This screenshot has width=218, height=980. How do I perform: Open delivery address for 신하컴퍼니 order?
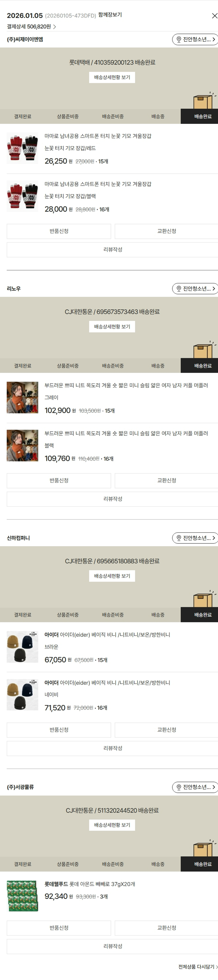(195, 538)
